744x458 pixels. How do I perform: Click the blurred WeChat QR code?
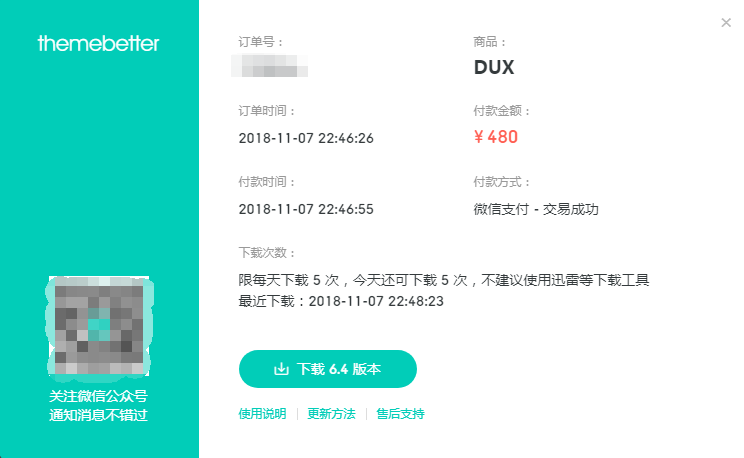[x=99, y=326]
